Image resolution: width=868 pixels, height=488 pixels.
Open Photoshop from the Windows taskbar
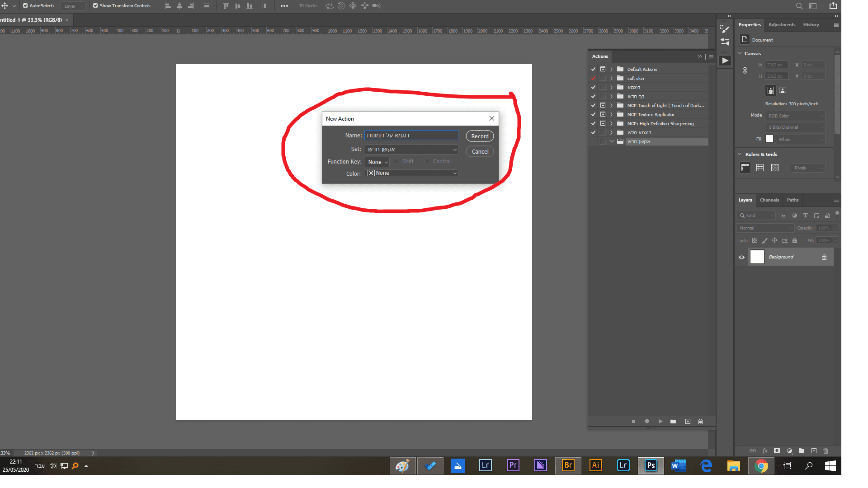pyautogui.click(x=651, y=465)
